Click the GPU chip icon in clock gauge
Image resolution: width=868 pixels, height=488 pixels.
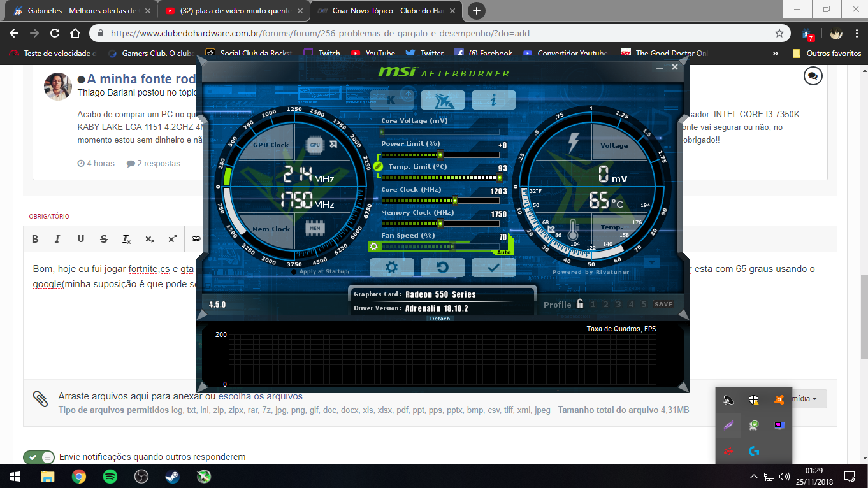click(x=314, y=145)
